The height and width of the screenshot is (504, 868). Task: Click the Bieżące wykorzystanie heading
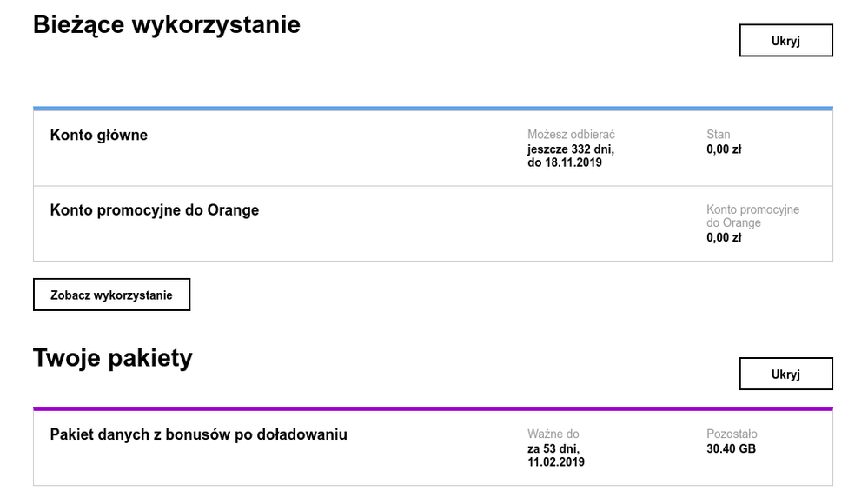click(167, 24)
